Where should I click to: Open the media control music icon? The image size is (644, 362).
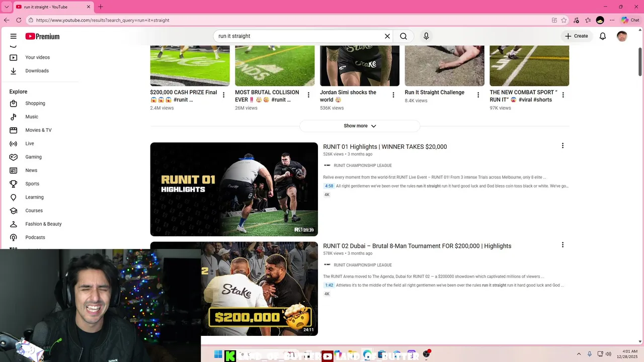(576, 20)
